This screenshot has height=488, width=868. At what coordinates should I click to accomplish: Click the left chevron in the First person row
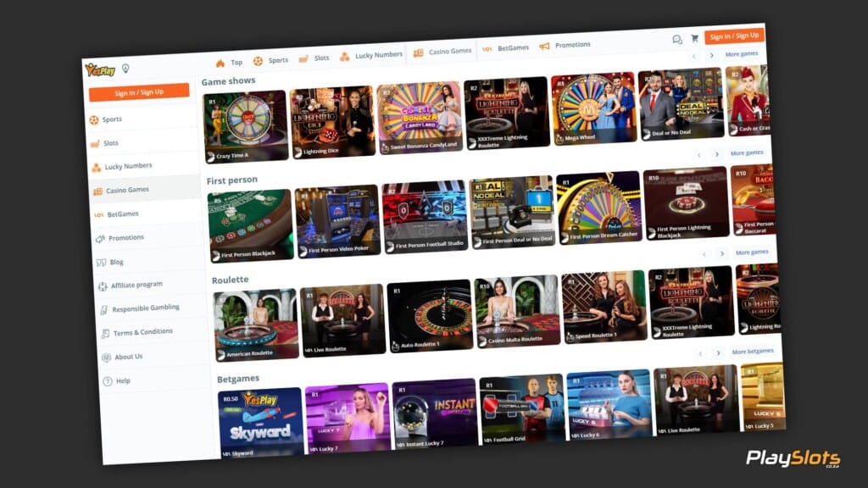pos(704,253)
